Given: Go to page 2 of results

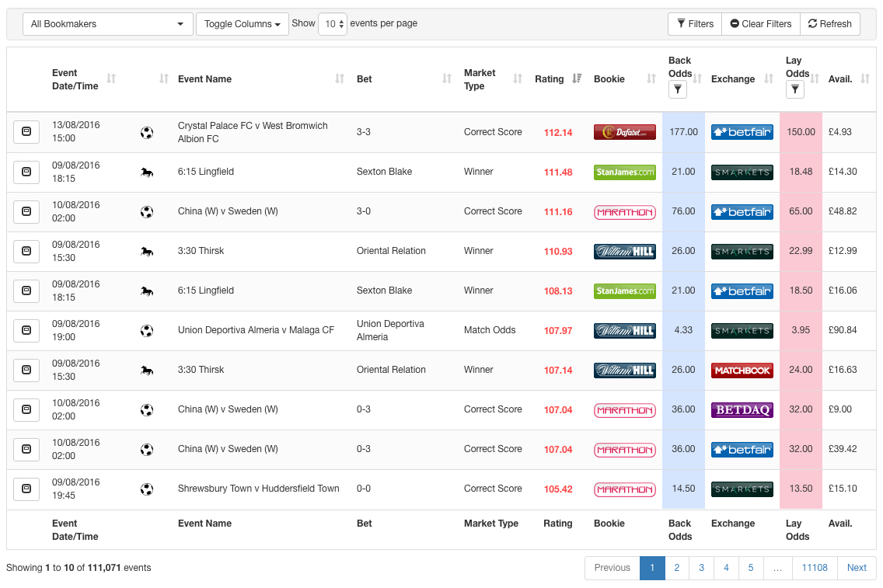Looking at the screenshot, I should [x=676, y=568].
